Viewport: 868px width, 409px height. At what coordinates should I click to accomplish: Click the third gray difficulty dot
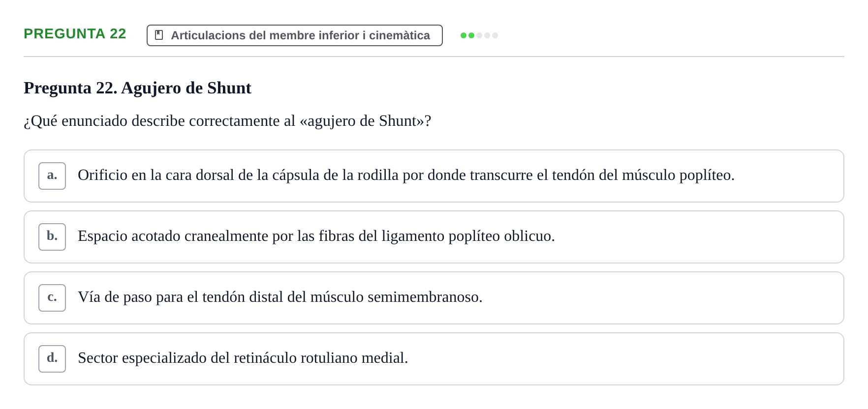479,35
